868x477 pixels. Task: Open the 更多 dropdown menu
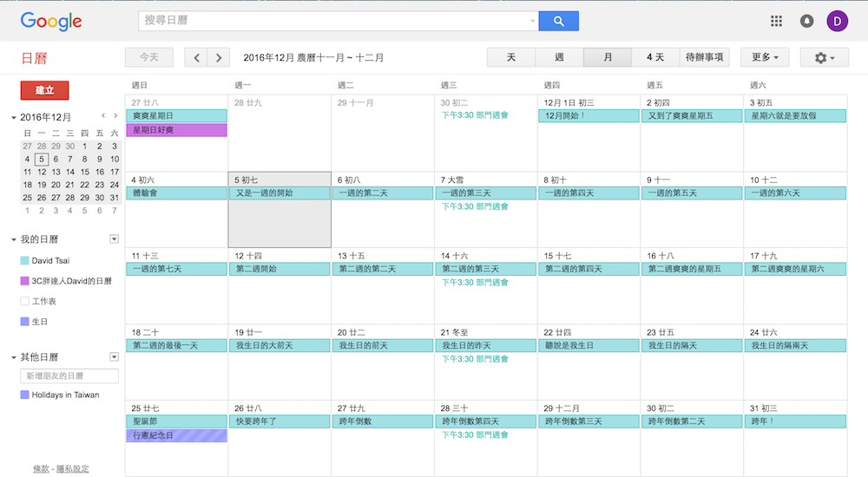pyautogui.click(x=764, y=58)
